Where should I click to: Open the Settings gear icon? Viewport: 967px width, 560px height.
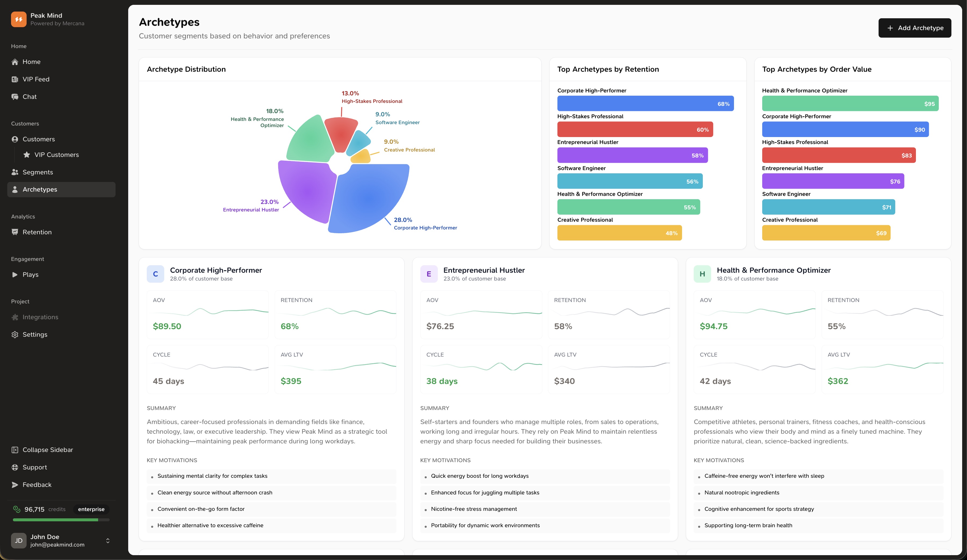15,335
